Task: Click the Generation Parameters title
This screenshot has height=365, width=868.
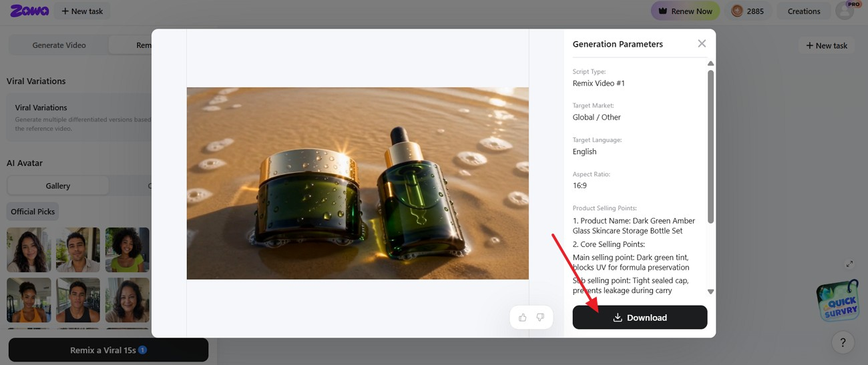Action: coord(618,44)
